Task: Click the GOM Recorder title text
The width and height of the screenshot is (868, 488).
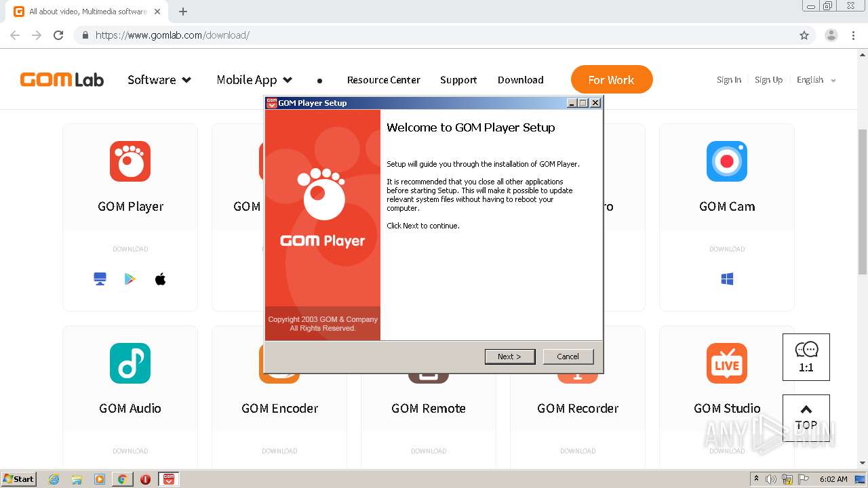Action: point(578,408)
